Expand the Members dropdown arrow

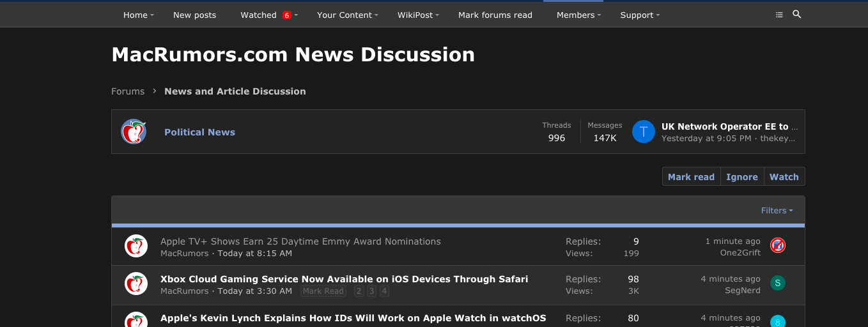pyautogui.click(x=599, y=15)
